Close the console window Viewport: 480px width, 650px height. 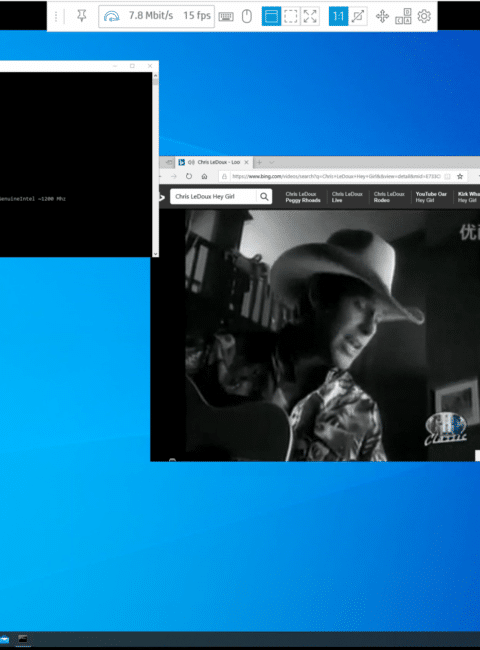pos(150,66)
